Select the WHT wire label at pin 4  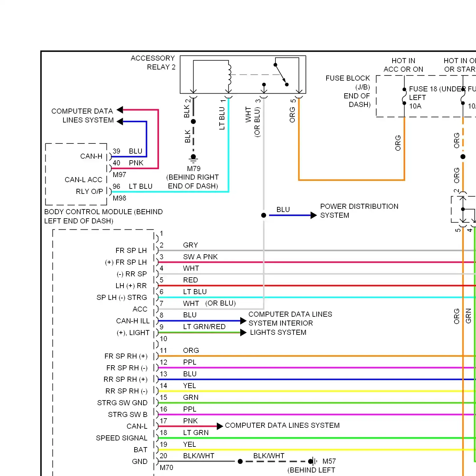[x=191, y=268]
